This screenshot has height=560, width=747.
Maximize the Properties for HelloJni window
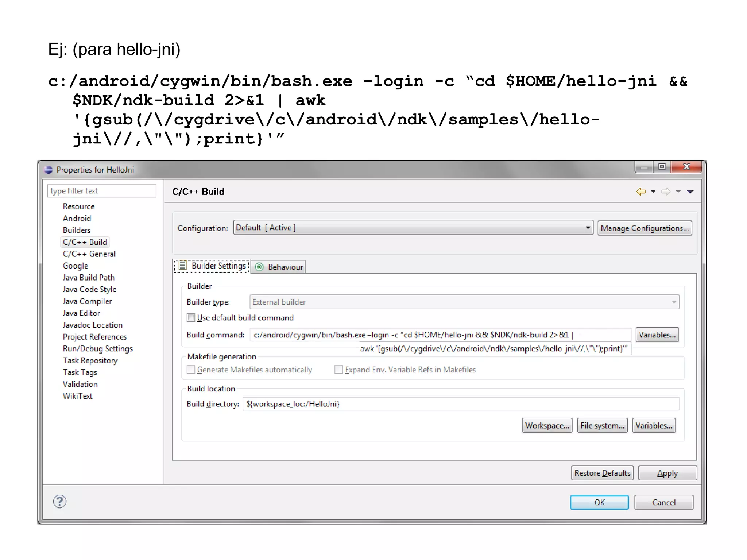tap(662, 167)
